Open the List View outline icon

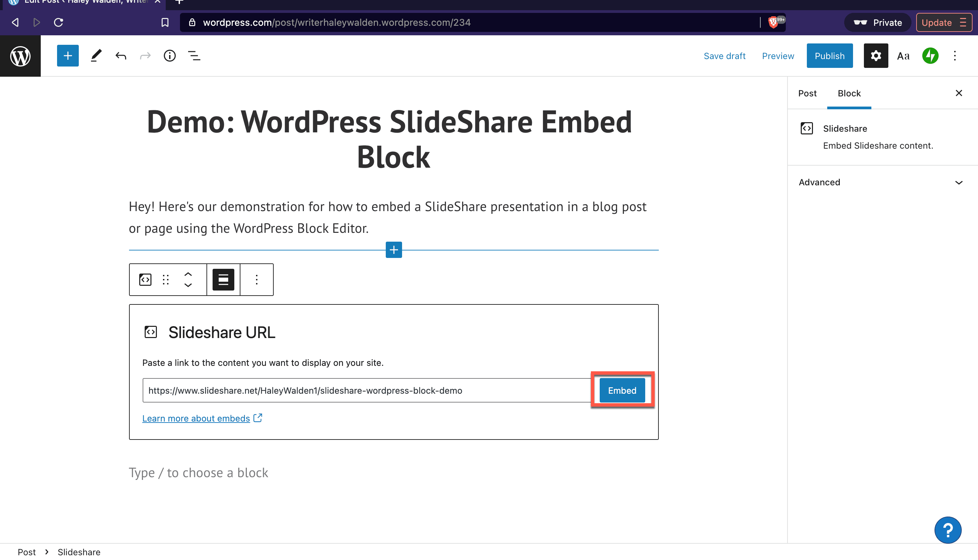pyautogui.click(x=194, y=56)
